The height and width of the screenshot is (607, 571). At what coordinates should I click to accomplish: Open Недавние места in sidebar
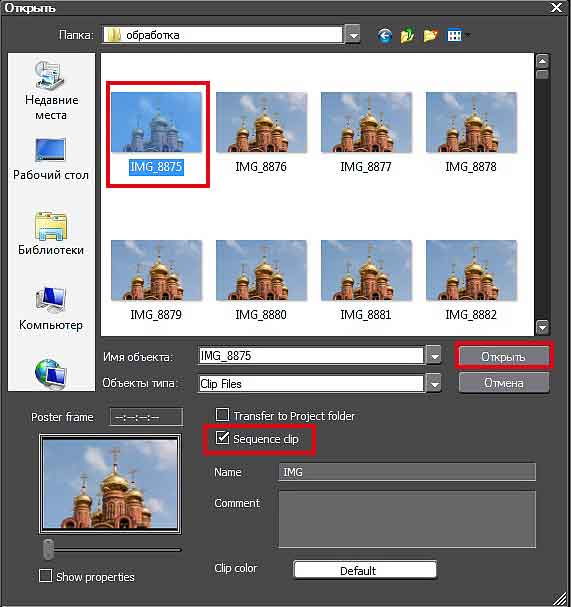pyautogui.click(x=51, y=91)
